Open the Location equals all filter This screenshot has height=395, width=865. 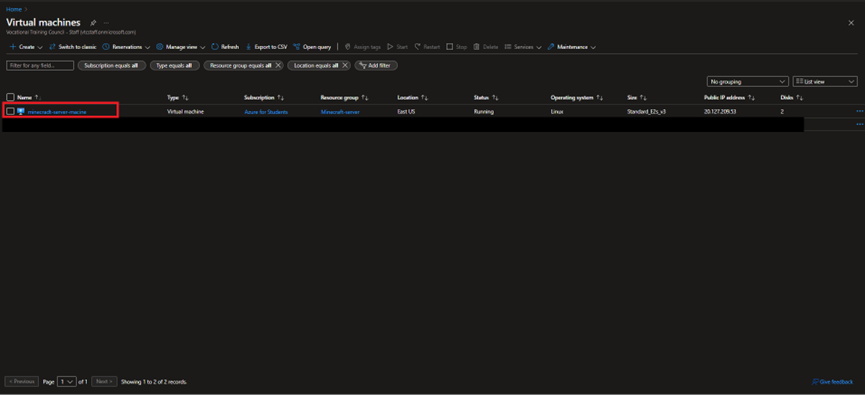tap(316, 66)
